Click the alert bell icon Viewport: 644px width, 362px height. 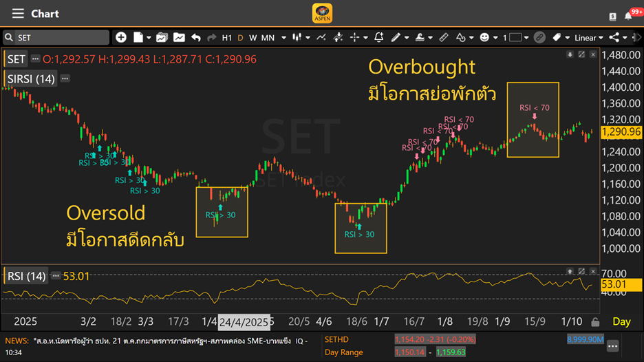pos(378,38)
